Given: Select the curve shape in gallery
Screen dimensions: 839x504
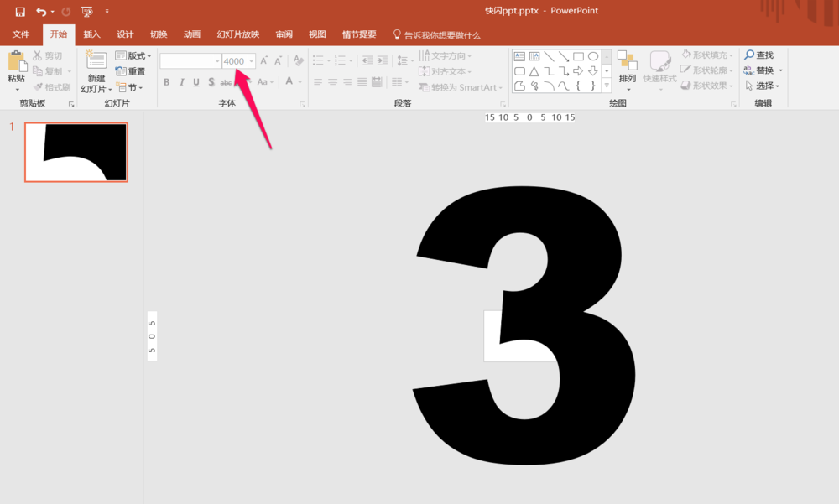Looking at the screenshot, I should (564, 86).
